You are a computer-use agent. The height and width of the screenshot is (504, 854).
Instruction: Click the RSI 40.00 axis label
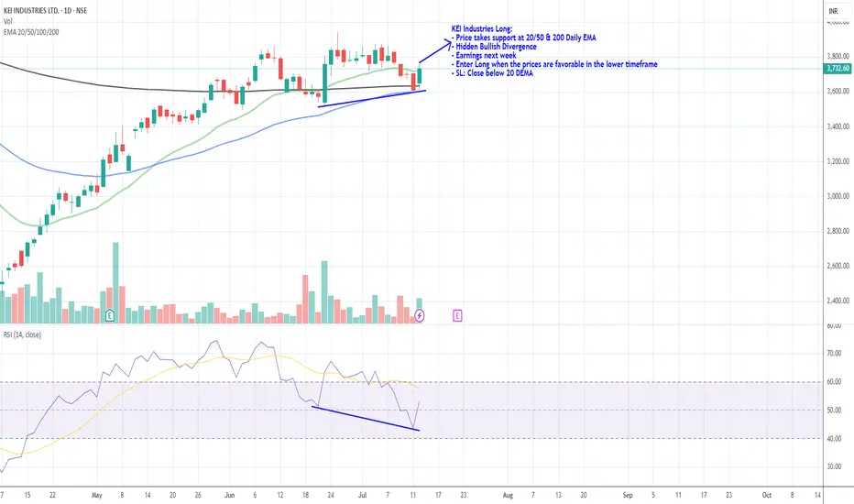[x=835, y=439]
